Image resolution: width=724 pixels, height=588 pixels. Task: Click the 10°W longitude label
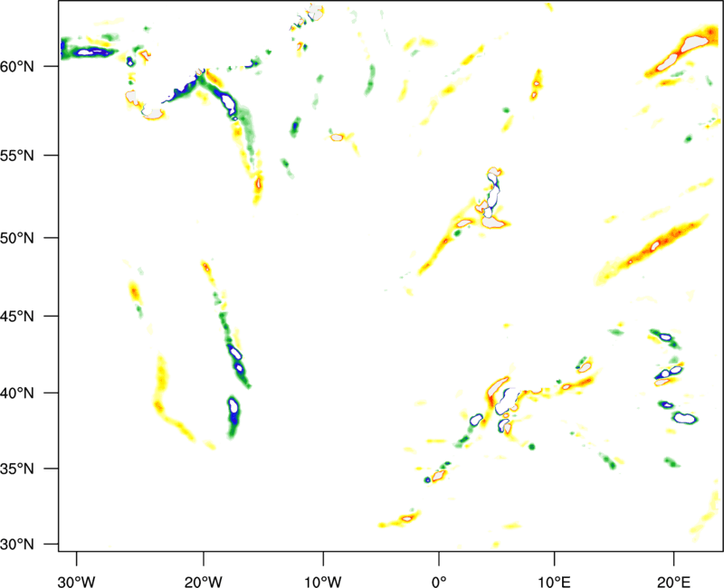pyautogui.click(x=323, y=582)
